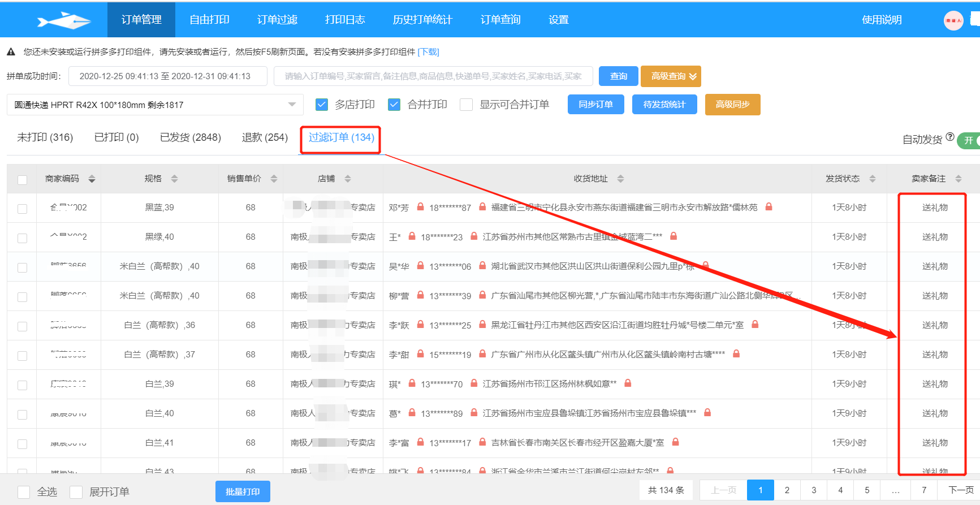Click the 批量打印 button
The height and width of the screenshot is (505, 980).
243,491
